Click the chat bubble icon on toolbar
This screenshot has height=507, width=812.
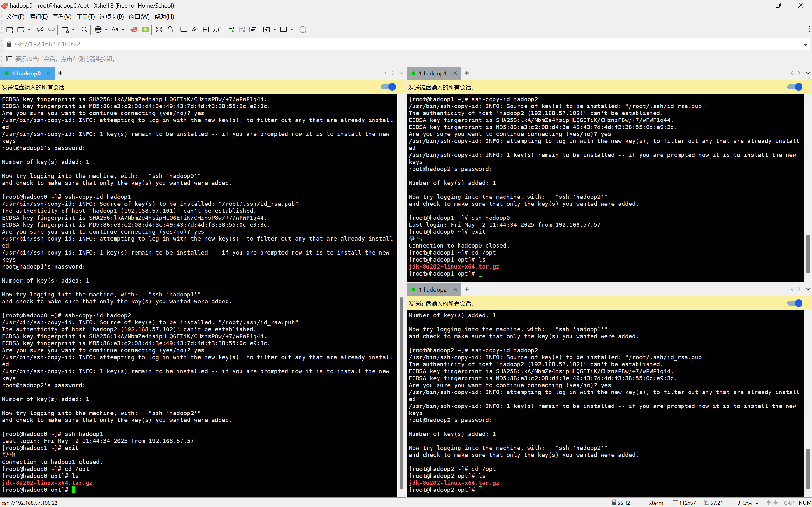click(303, 29)
